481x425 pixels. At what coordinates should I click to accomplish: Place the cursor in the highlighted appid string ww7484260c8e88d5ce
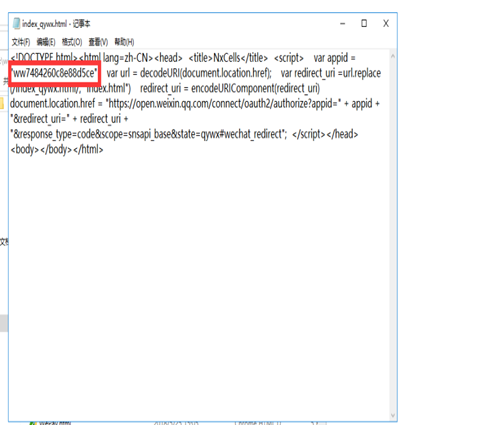[x=55, y=73]
